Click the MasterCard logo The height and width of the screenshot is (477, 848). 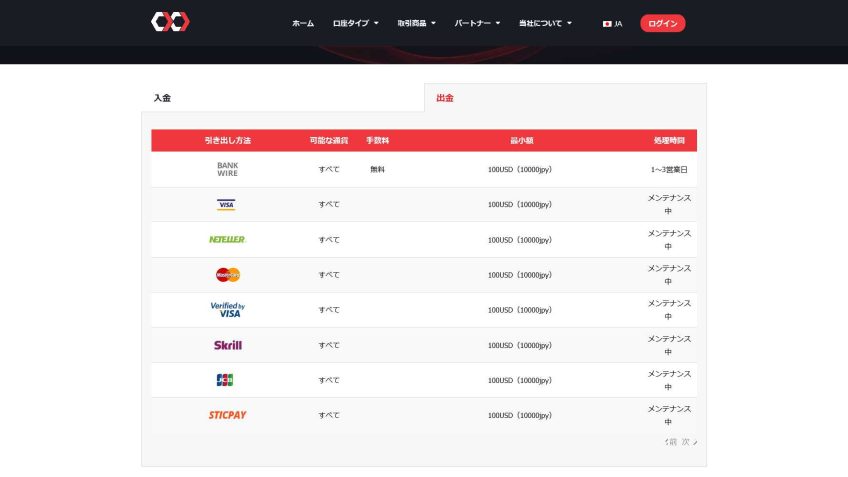pyautogui.click(x=227, y=275)
